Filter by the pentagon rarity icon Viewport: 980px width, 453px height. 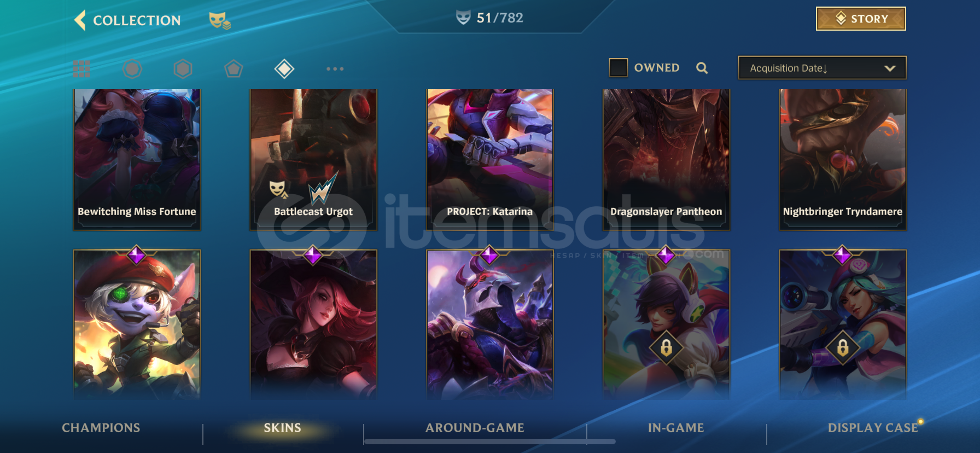point(234,69)
